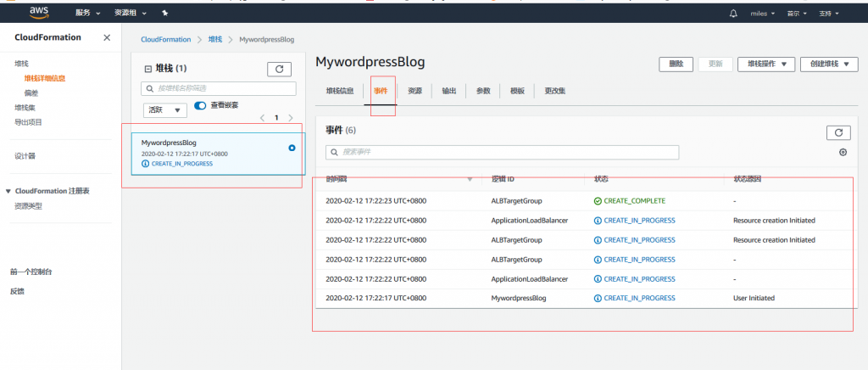Viewport: 868px width, 370px height.
Task: Refresh the events table
Action: [x=838, y=132]
